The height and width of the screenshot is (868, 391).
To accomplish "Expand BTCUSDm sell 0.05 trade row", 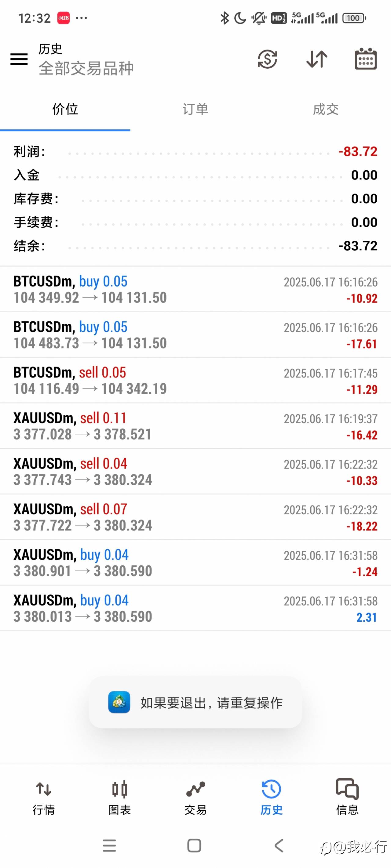I will [195, 380].
